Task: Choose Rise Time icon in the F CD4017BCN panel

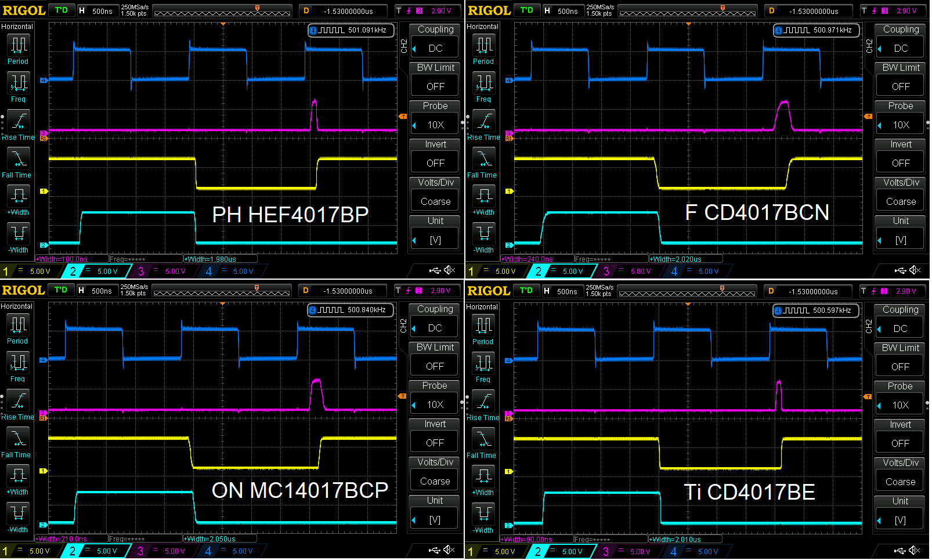Action: (x=484, y=125)
